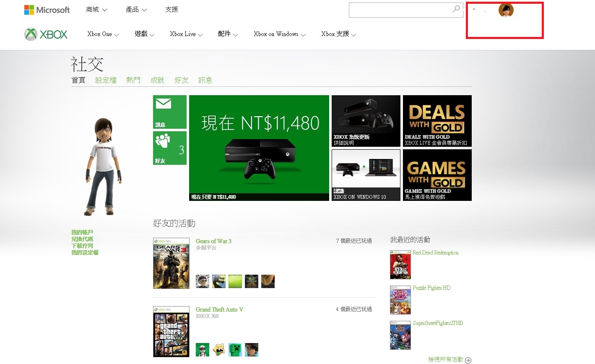Open the 好友 tab in social navigation
The image size is (595, 364).
coord(182,80)
